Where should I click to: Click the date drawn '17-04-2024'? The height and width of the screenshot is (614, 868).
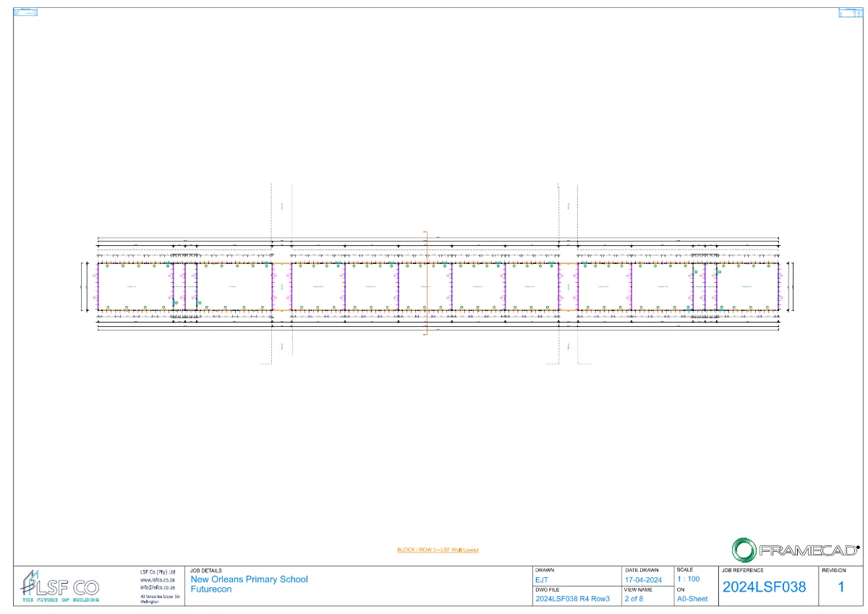643,580
